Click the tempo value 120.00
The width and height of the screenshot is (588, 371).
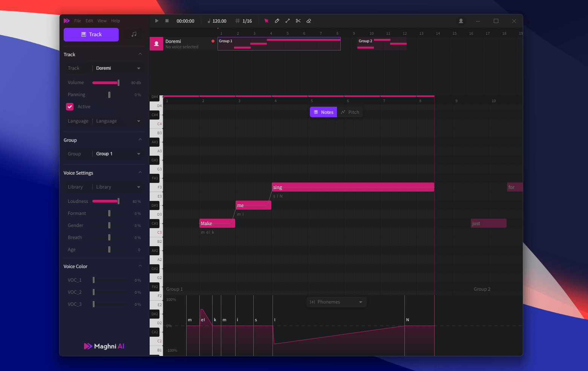tap(219, 21)
